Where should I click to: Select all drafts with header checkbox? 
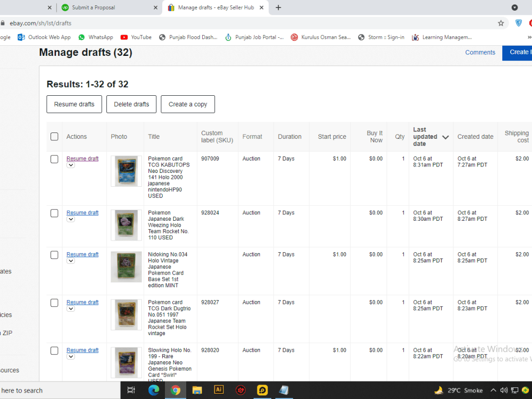coord(54,136)
